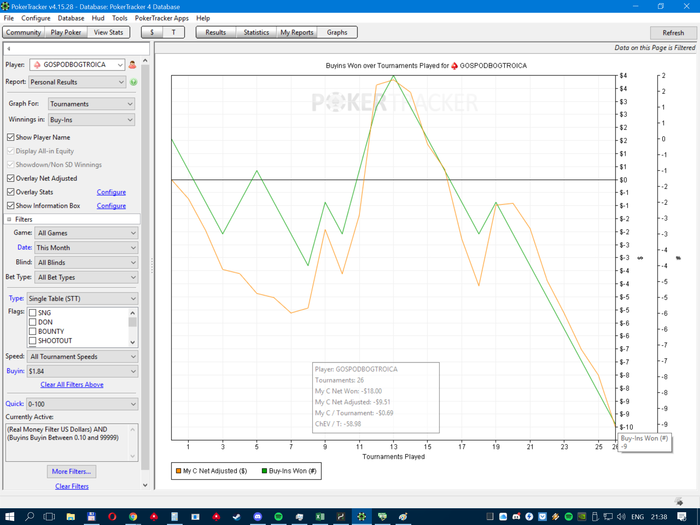The width and height of the screenshot is (700, 525).
Task: Click the floppy disk save icon in taskbar
Action: (91, 517)
